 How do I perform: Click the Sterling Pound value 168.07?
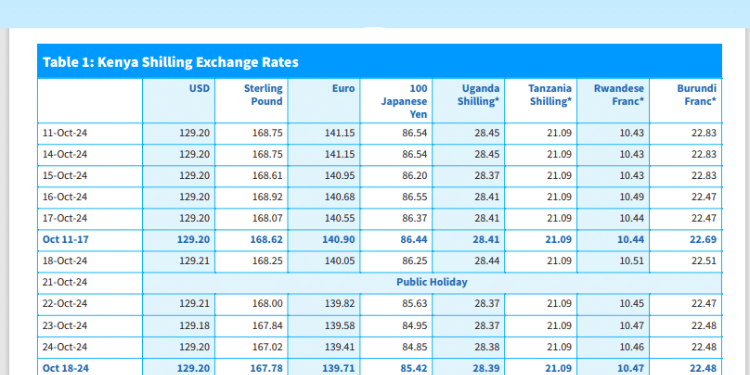(267, 219)
